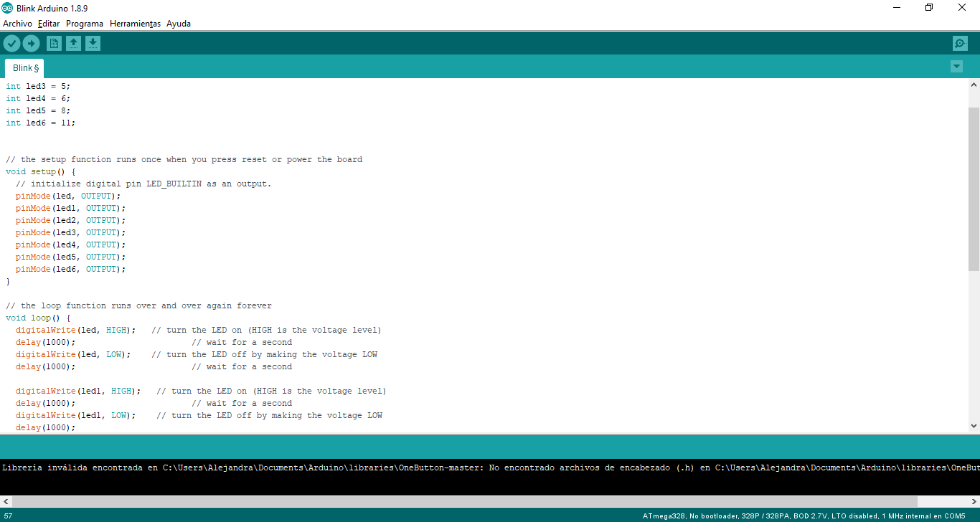Screen dimensions: 980x522
Task: Click the Arduino logo in title bar
Action: click(x=7, y=8)
